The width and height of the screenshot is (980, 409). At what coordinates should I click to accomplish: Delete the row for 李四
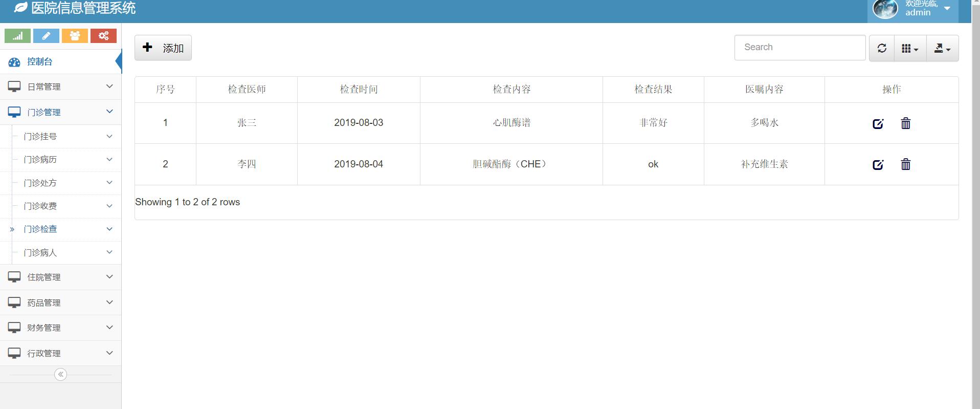click(905, 164)
